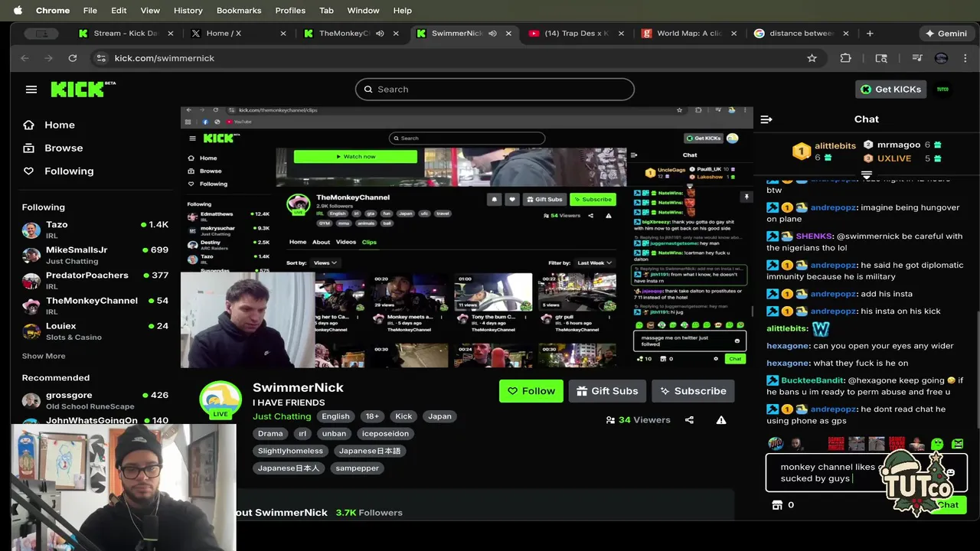The height and width of the screenshot is (551, 980).
Task: Click the Slightlyhomeless stream tag
Action: 291,451
